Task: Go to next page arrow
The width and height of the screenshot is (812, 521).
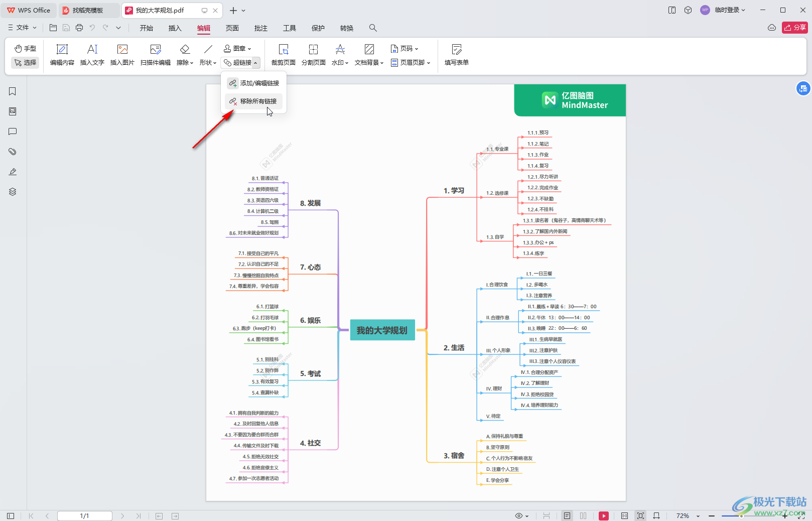Action: [x=122, y=515]
